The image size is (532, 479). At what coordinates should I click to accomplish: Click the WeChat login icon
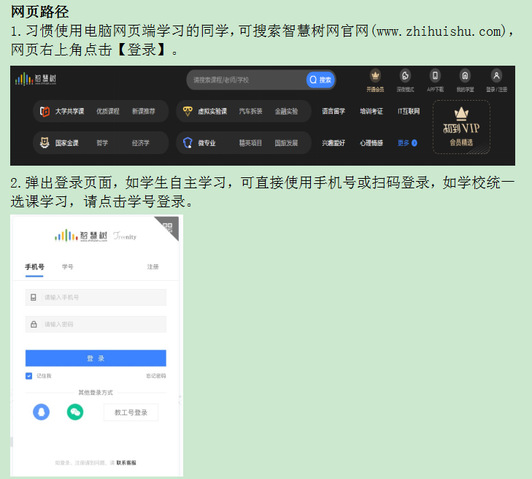(x=75, y=412)
